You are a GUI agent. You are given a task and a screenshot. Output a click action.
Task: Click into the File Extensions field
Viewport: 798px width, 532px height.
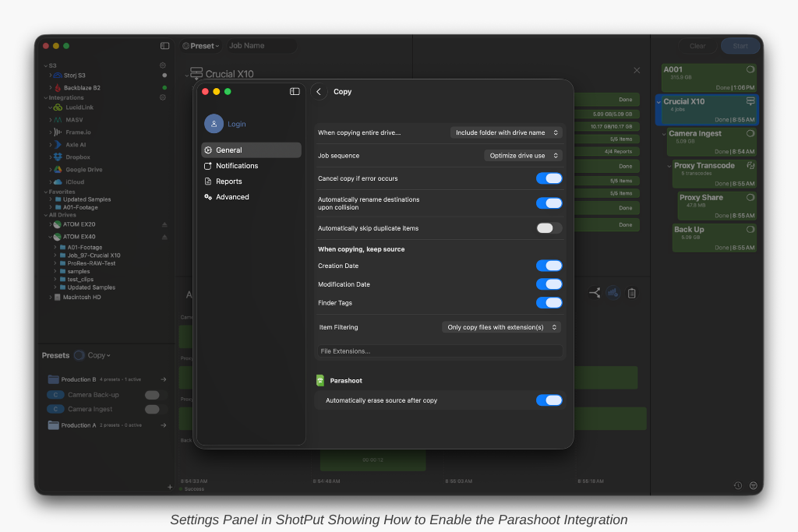[440, 351]
